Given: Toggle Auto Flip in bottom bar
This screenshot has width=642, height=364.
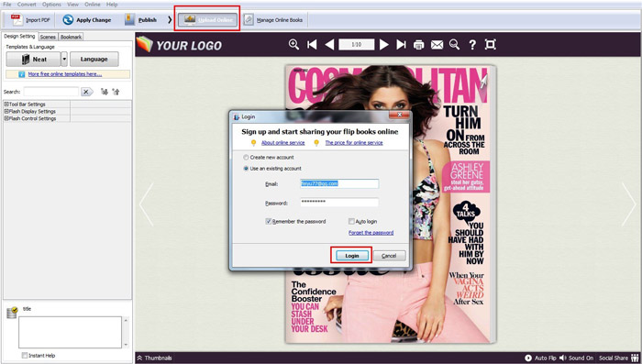Looking at the screenshot, I should click(x=540, y=358).
